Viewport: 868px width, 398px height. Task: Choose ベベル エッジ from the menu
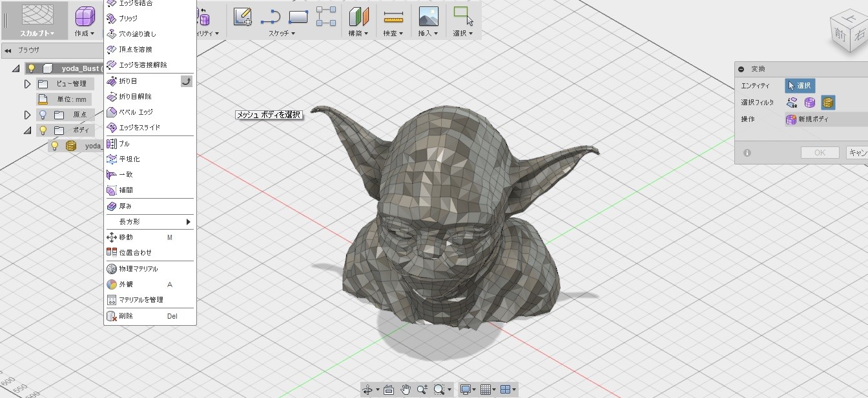(150, 112)
